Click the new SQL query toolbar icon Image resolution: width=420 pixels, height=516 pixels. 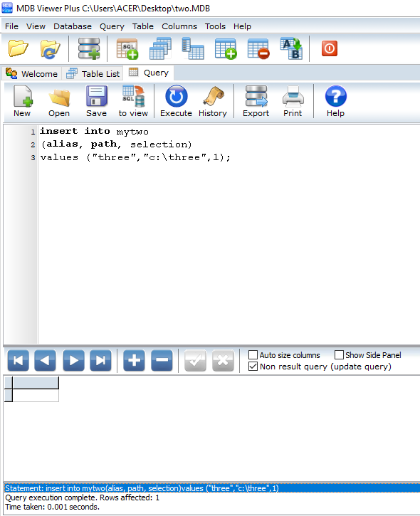[x=127, y=48]
